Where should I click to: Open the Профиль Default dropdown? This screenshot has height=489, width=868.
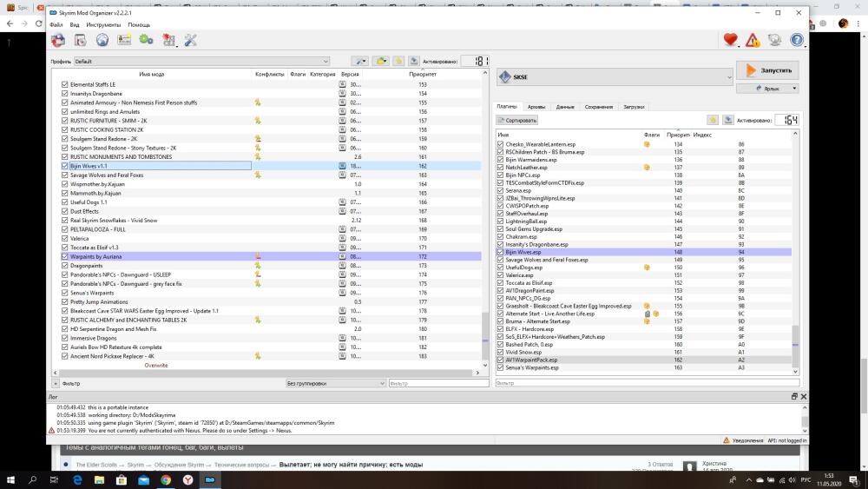(202, 61)
